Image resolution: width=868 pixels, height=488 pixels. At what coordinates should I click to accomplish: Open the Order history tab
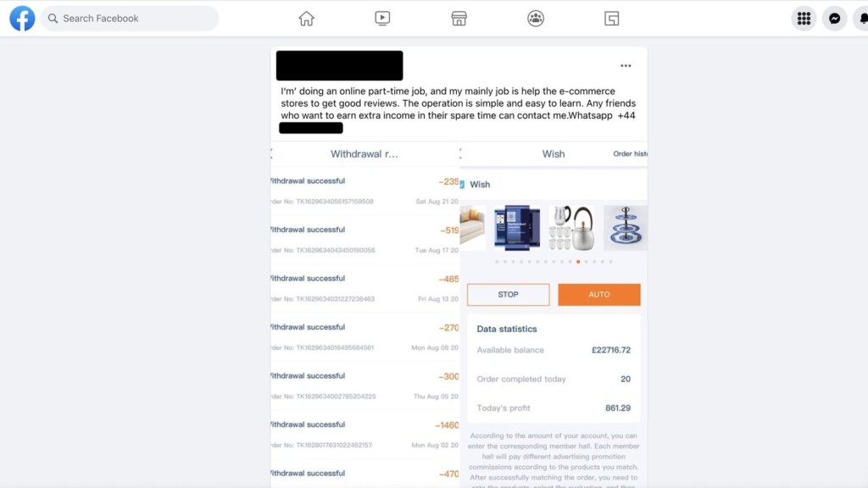630,154
